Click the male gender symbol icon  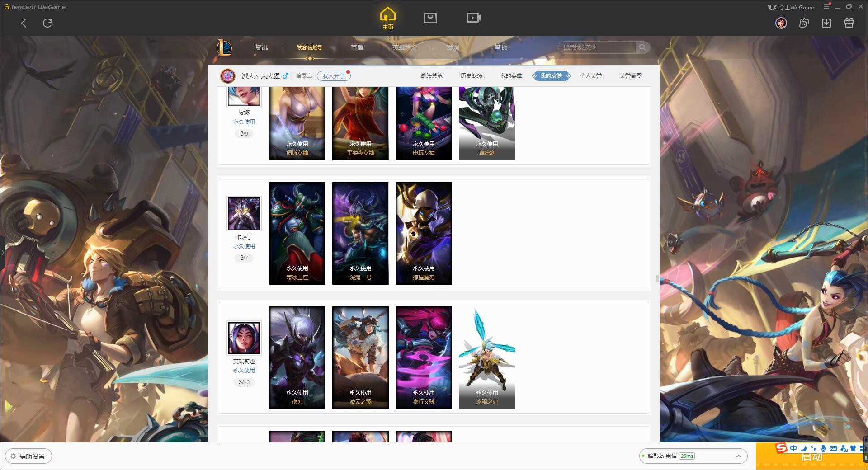tap(285, 76)
